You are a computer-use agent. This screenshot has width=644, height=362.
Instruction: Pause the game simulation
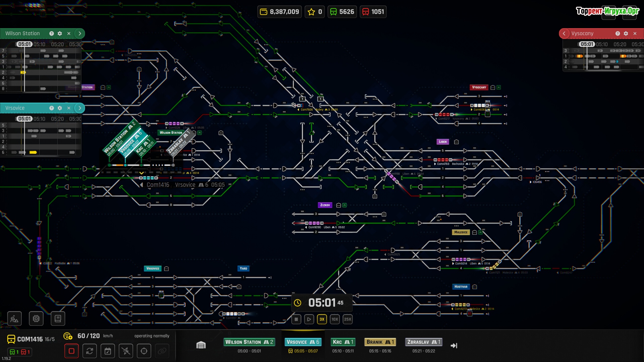coord(296,319)
